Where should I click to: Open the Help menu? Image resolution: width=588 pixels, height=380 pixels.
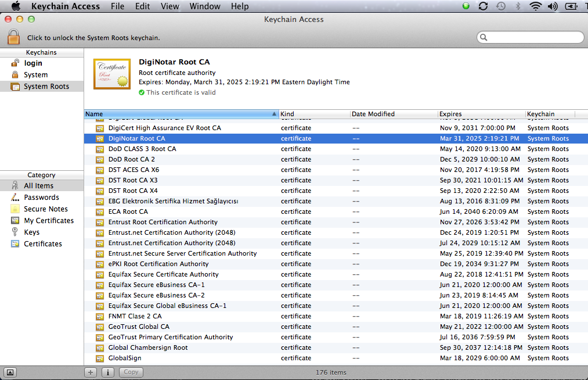coord(240,6)
